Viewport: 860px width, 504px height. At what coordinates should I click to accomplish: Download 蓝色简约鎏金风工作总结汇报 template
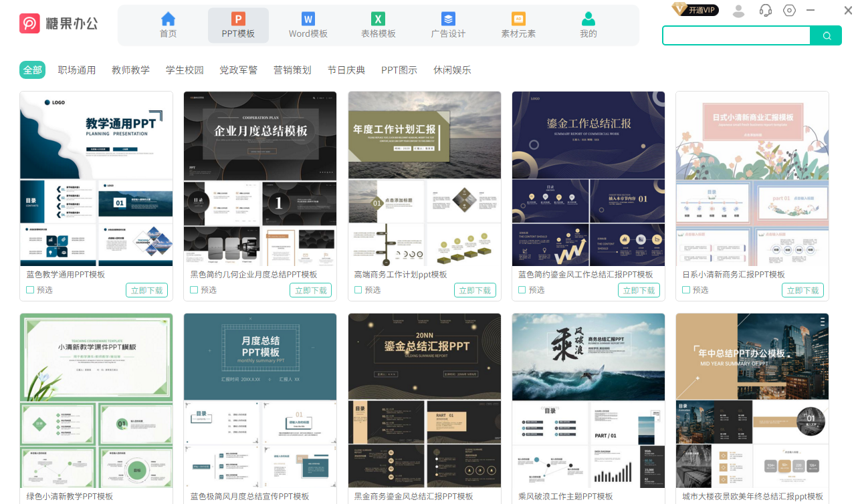point(639,290)
